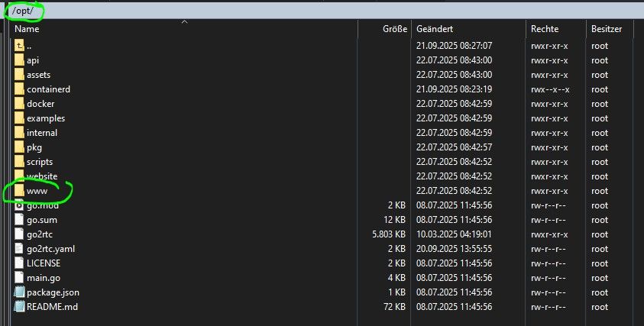Select the examples folder icon

(19, 118)
